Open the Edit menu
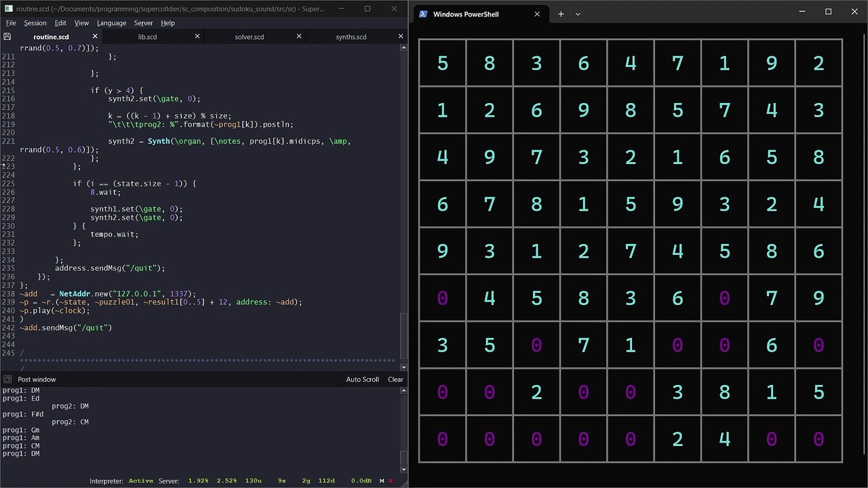Screen dimensions: 868x488 pyautogui.click(x=60, y=23)
